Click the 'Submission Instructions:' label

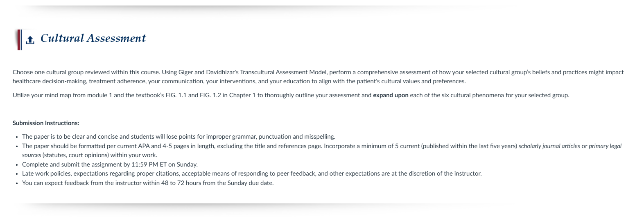46,123
